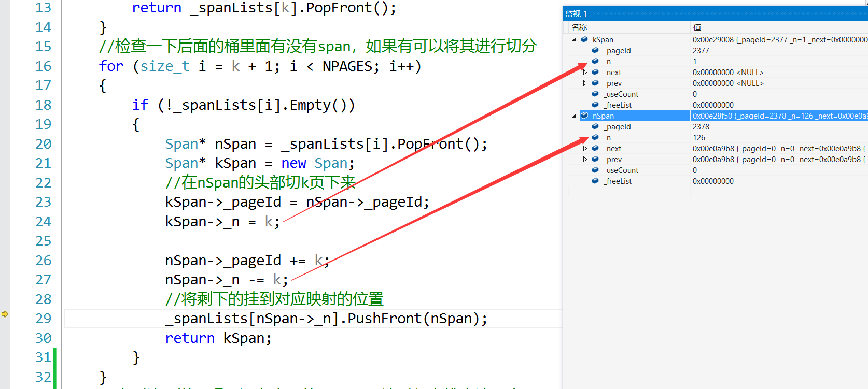Click the field icon beside nSpan _freeList

tap(595, 181)
